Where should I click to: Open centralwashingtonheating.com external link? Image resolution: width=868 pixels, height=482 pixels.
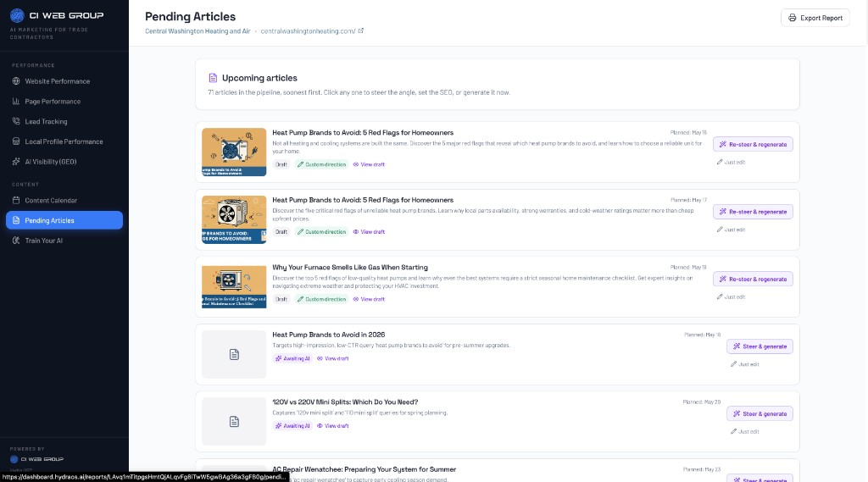[x=312, y=31]
